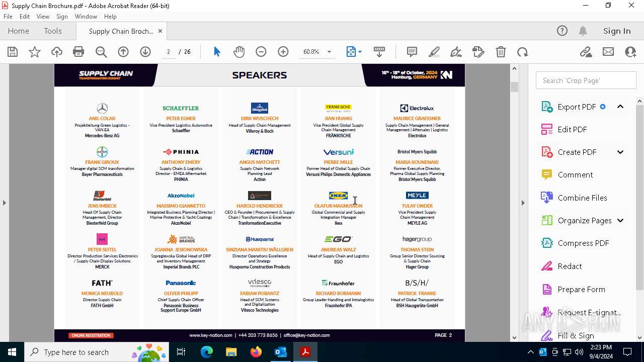Open notifications bell icon

coord(583,31)
